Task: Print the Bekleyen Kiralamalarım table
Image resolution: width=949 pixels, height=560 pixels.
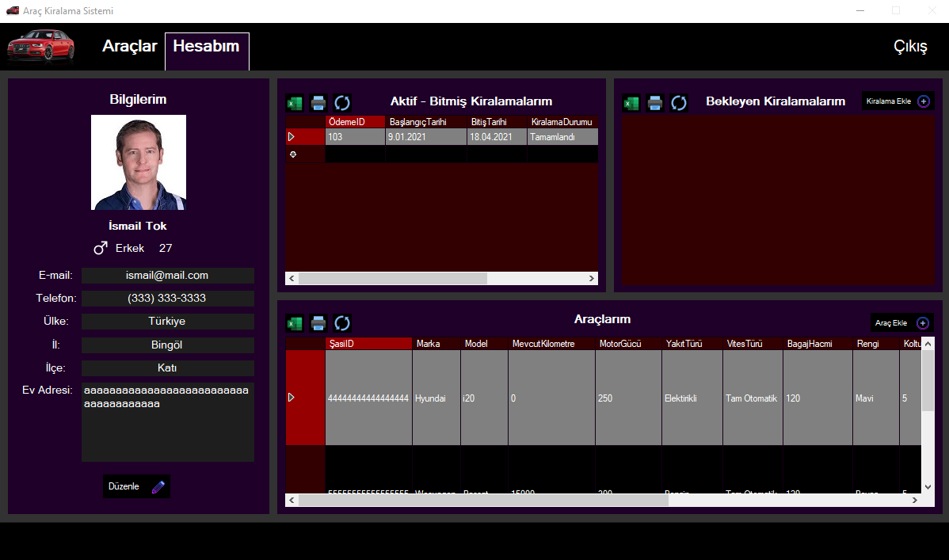Action: click(655, 103)
